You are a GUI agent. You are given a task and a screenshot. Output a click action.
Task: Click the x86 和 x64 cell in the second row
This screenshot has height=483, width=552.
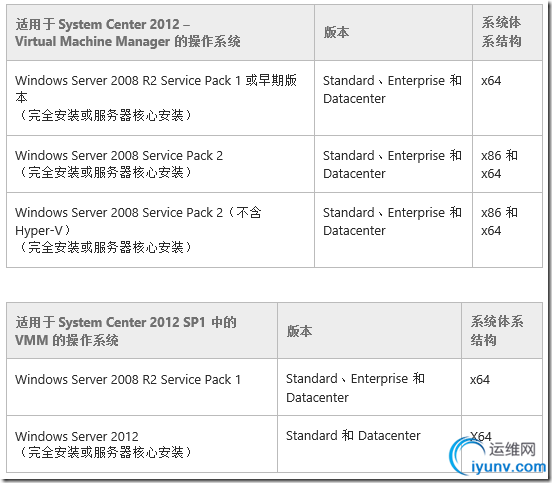pyautogui.click(x=508, y=164)
